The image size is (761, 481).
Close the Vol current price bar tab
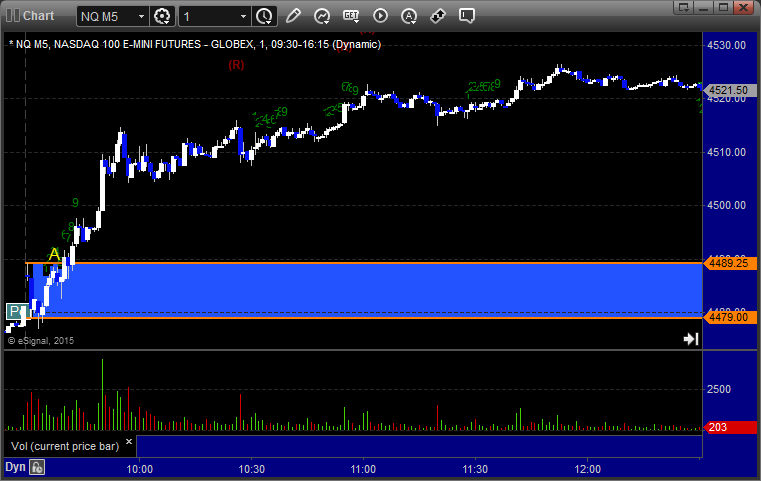click(x=129, y=442)
